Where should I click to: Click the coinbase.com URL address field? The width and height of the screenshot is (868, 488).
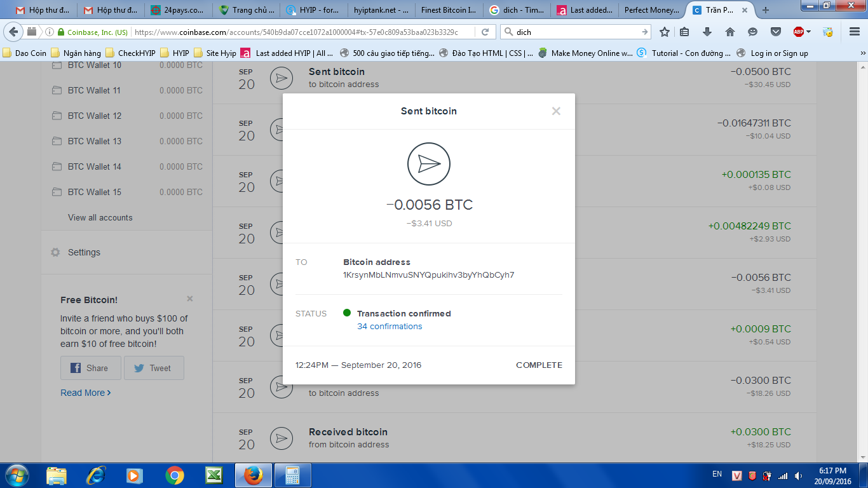(304, 32)
